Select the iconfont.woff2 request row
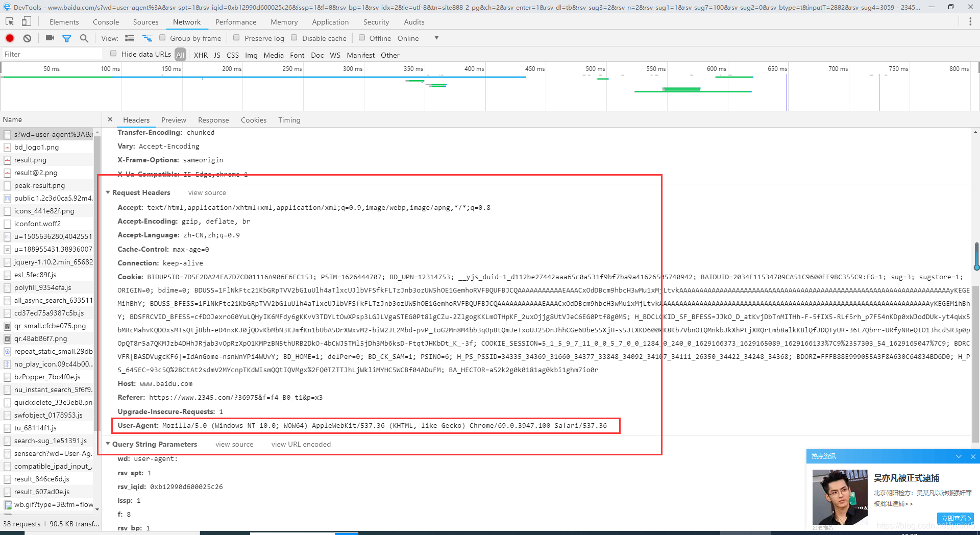The image size is (980, 535). pyautogui.click(x=48, y=224)
